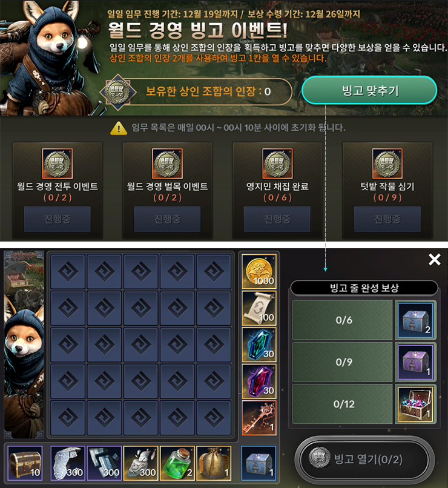Image resolution: width=448 pixels, height=488 pixels.
Task: Open the top-left bingo board cell
Action: pos(68,271)
